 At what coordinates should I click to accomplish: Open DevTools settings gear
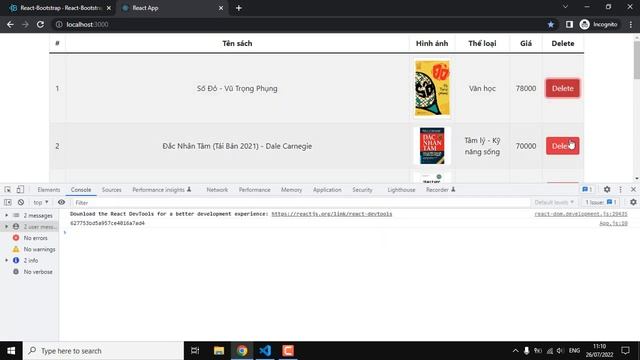(x=607, y=189)
